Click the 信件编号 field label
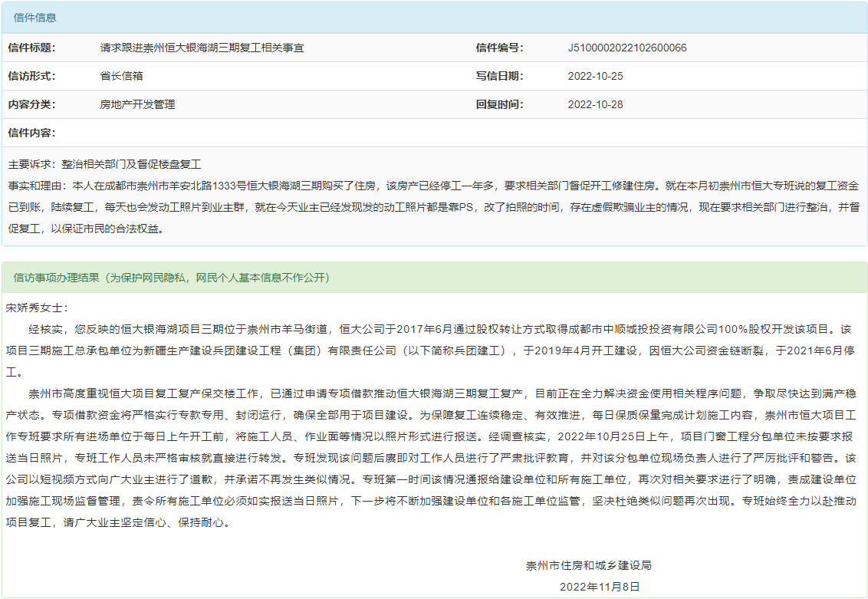The image size is (868, 599). 499,48
